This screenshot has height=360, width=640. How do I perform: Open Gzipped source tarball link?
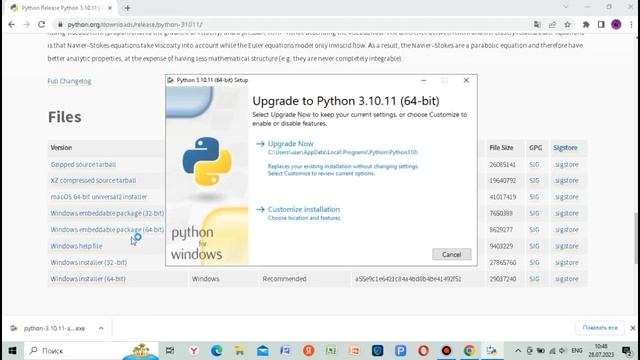point(83,164)
